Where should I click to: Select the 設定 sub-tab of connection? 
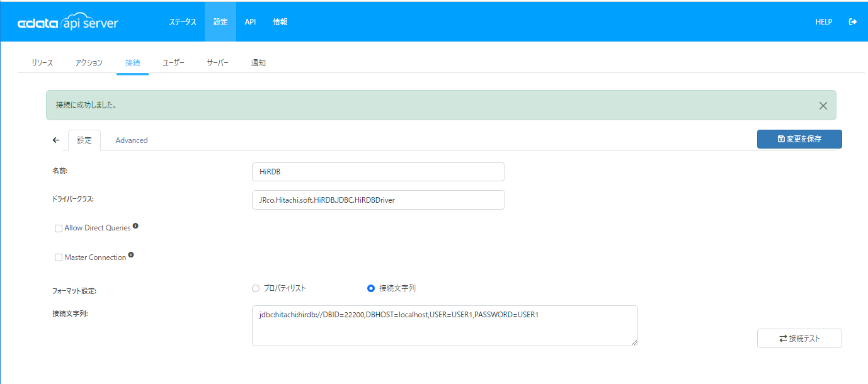(x=84, y=140)
